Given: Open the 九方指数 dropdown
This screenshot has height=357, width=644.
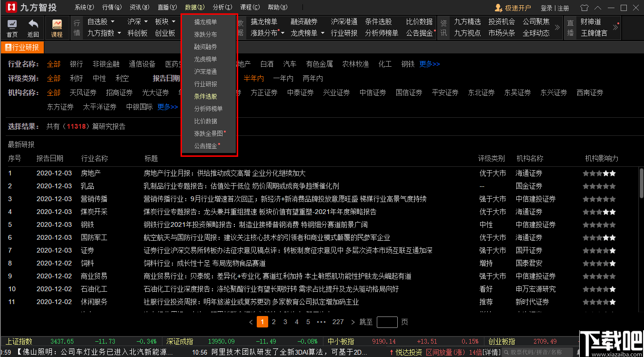Looking at the screenshot, I should tap(104, 33).
